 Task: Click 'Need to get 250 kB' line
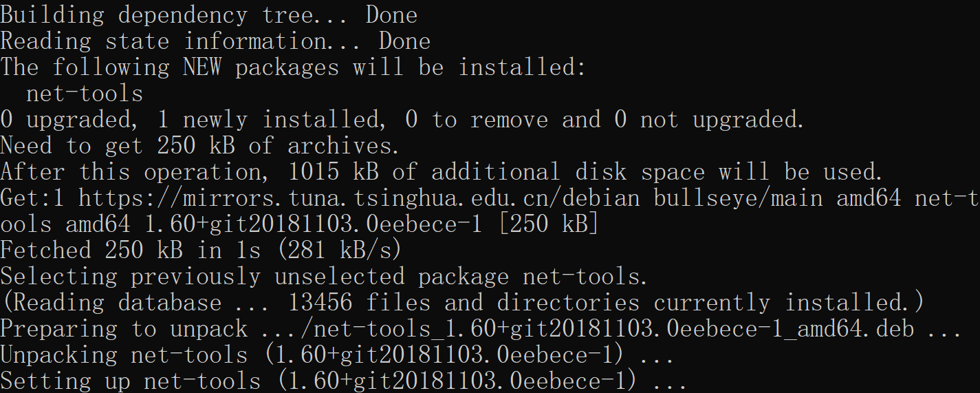coord(199,146)
